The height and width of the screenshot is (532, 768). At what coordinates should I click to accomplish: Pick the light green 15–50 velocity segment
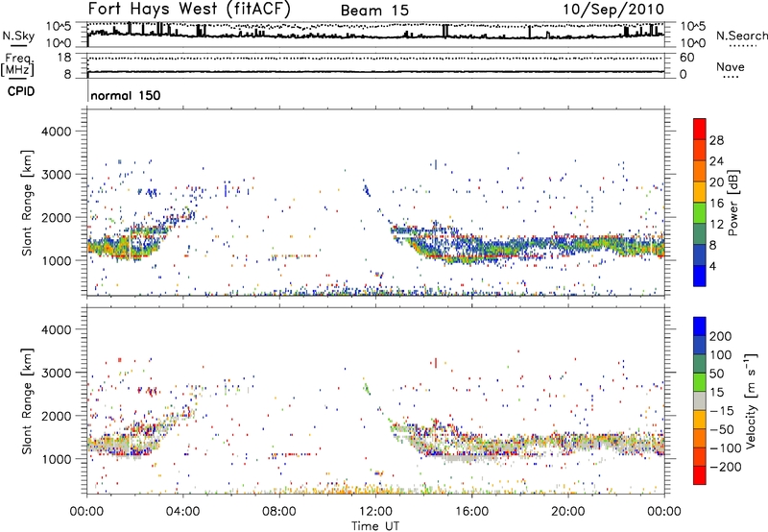700,382
